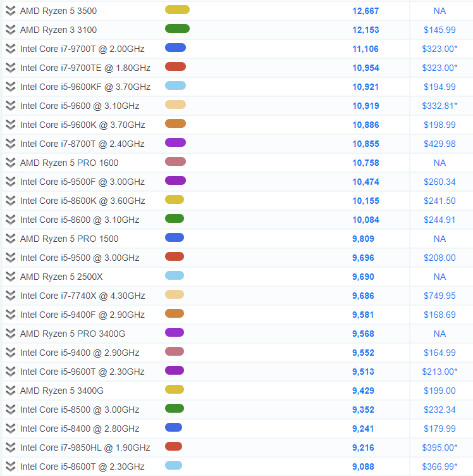473x476 pixels.
Task: Expand the Intel Core i7-9700TE row chevron
Action: 10,68
